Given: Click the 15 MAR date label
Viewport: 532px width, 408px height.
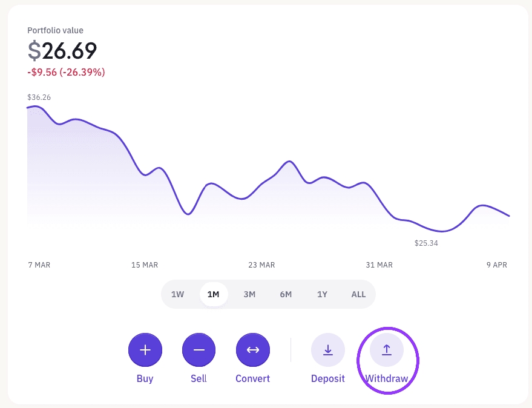Looking at the screenshot, I should tap(144, 265).
